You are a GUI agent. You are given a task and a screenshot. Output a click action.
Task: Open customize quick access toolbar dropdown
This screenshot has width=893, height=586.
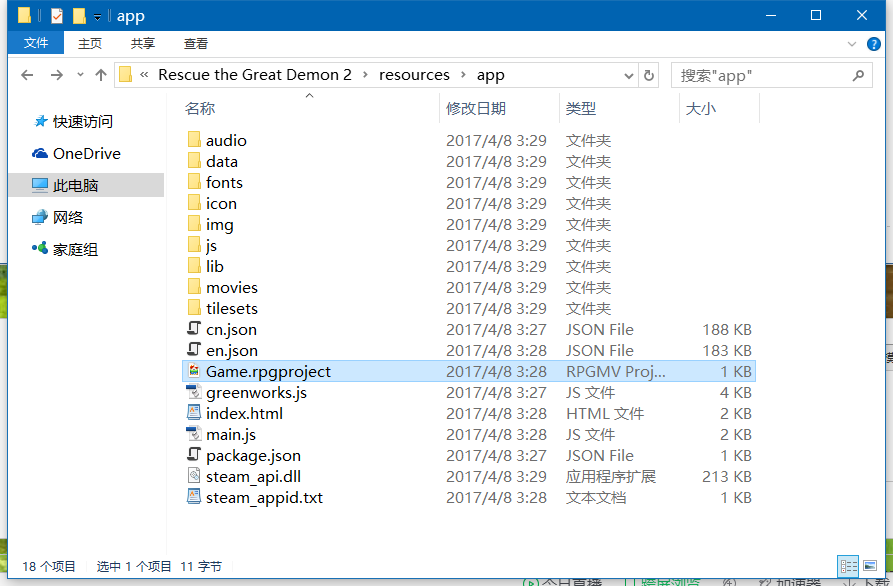(x=97, y=17)
